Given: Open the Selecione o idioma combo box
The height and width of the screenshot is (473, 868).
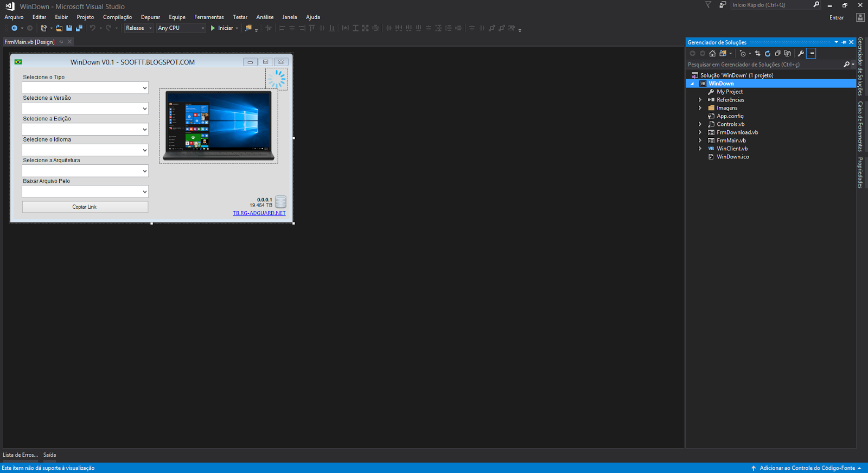Looking at the screenshot, I should click(x=85, y=150).
